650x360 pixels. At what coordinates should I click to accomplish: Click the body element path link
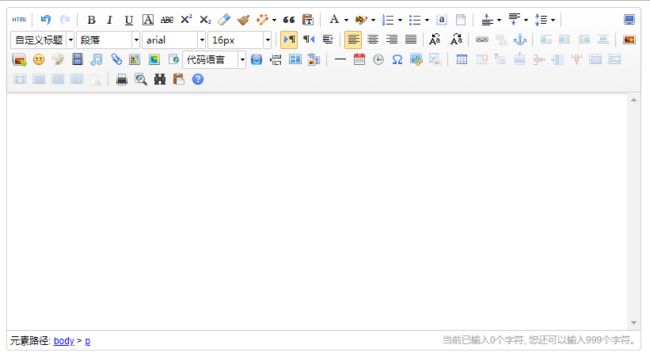[64, 341]
